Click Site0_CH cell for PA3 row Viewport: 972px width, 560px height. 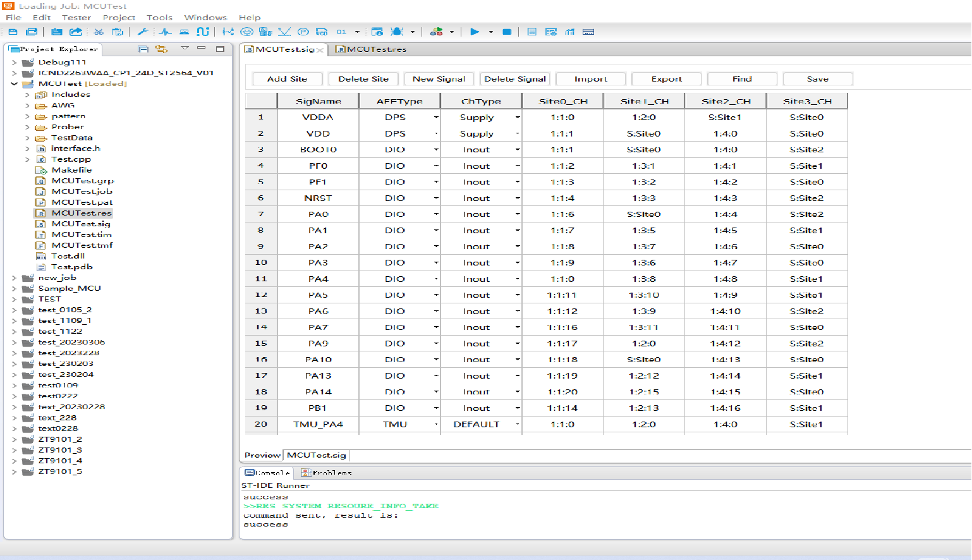[x=562, y=263]
